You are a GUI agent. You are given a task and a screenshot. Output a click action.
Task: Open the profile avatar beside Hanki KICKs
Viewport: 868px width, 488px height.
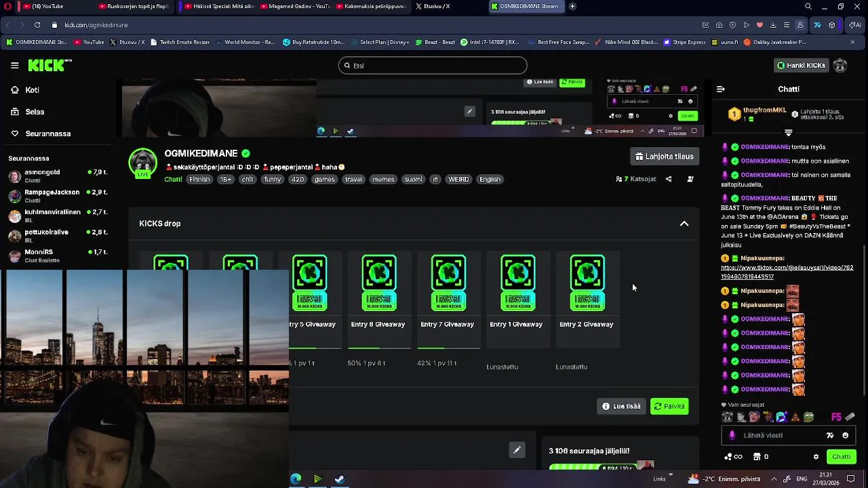click(840, 65)
